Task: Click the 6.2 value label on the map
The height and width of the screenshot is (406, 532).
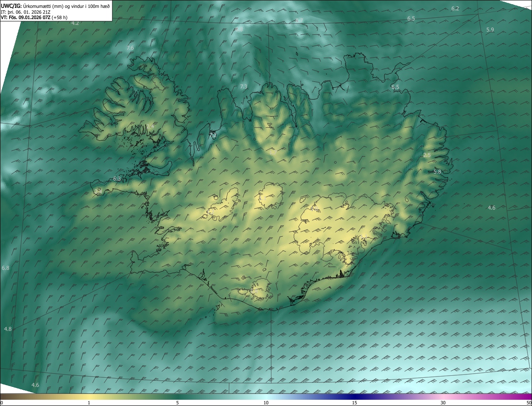Action: coord(455,9)
